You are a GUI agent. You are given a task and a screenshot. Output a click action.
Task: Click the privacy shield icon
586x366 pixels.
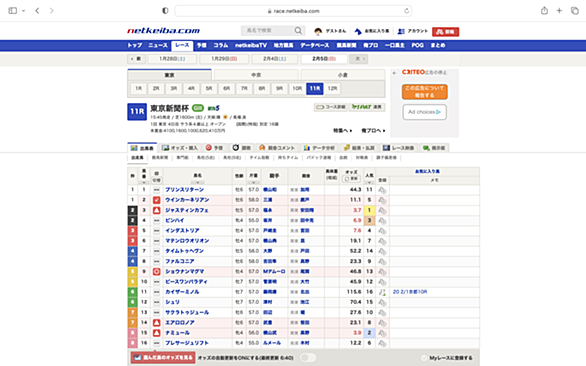pyautogui.click(x=165, y=10)
